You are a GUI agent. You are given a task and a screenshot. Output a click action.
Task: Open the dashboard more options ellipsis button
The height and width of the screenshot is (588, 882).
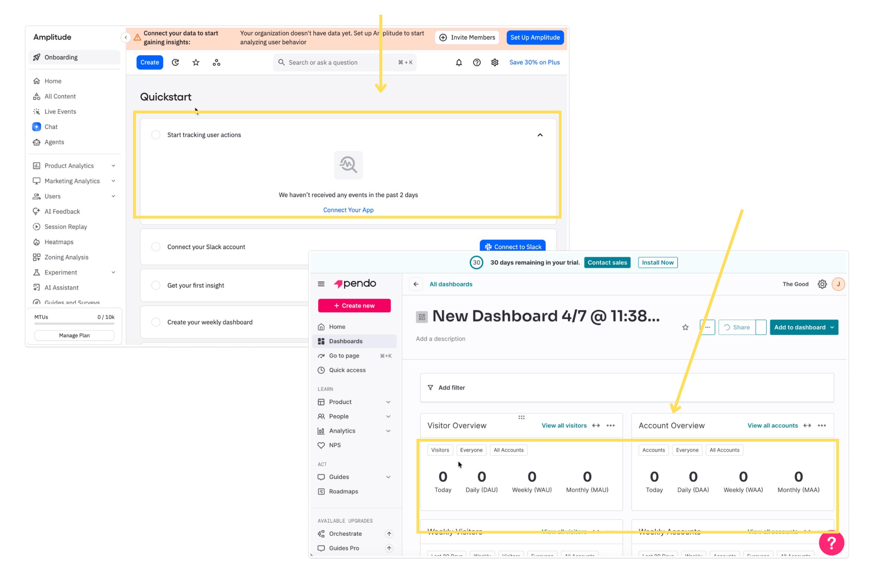tap(707, 327)
